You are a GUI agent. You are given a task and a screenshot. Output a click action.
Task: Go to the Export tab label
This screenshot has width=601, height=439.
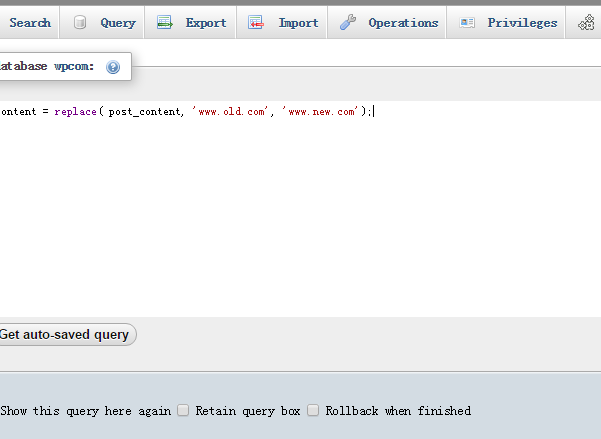click(206, 23)
